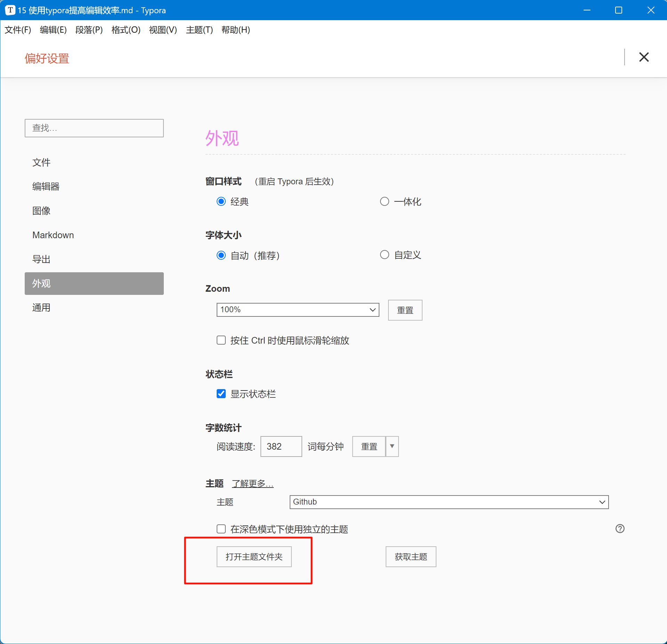The image size is (667, 644).
Task: Open the 帮助(H) menu
Action: pos(235,30)
